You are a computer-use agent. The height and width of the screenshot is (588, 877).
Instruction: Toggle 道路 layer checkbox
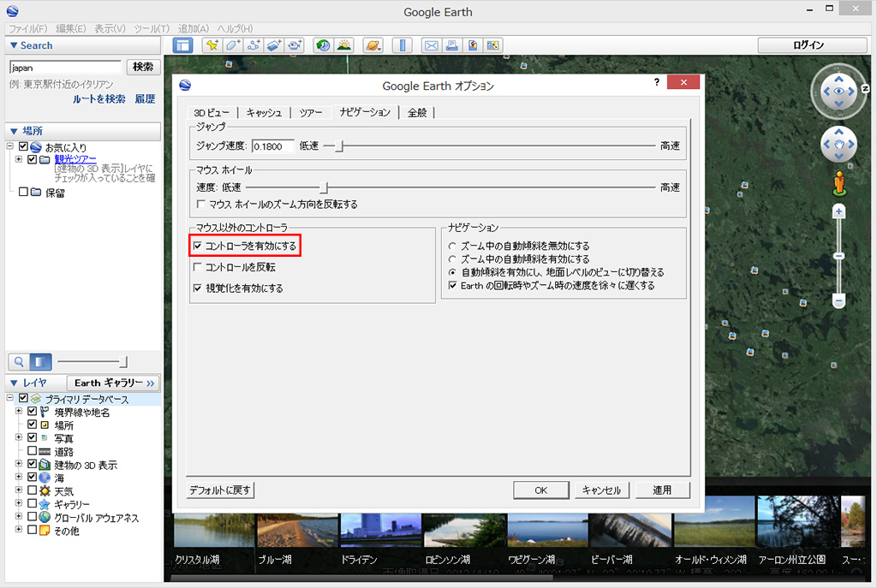click(x=32, y=450)
